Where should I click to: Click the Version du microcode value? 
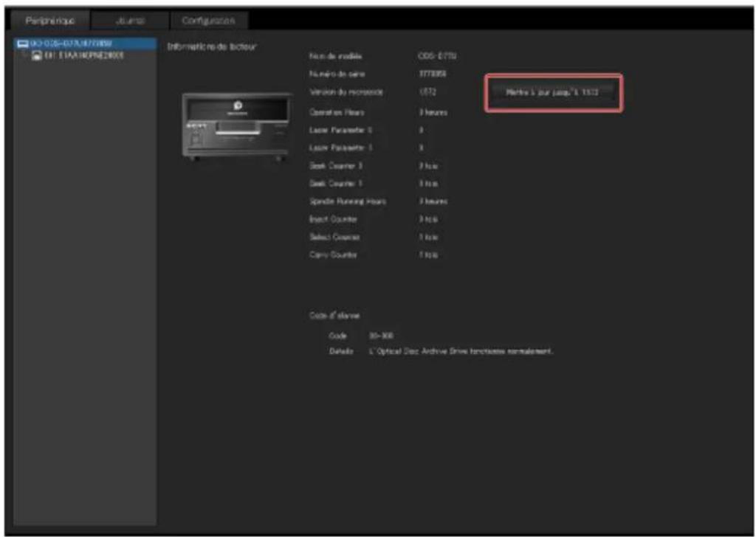(427, 91)
